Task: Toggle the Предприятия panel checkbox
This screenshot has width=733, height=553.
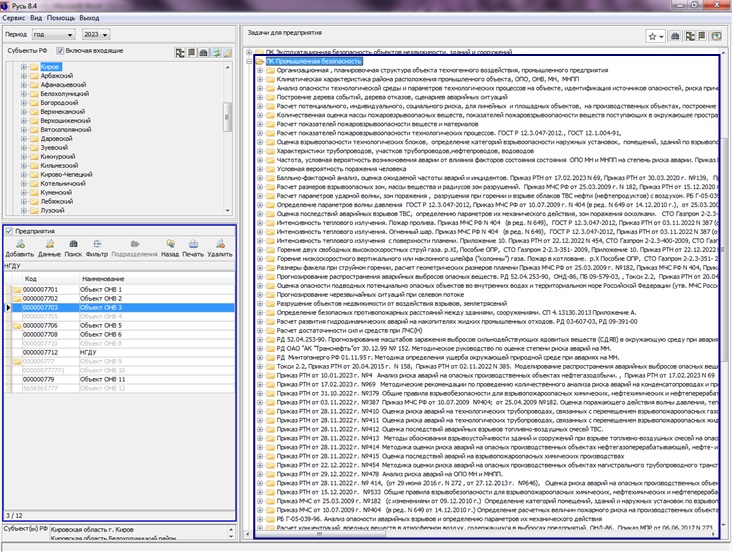Action: pos(8,229)
